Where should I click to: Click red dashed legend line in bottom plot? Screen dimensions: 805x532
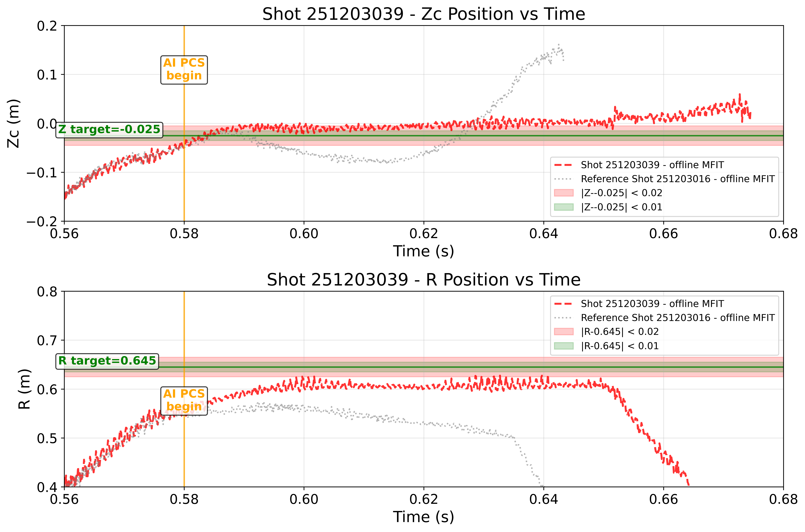tap(563, 304)
